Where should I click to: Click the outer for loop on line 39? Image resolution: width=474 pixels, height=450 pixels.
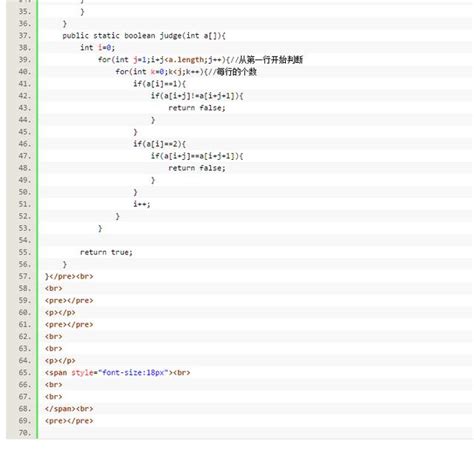pos(200,60)
